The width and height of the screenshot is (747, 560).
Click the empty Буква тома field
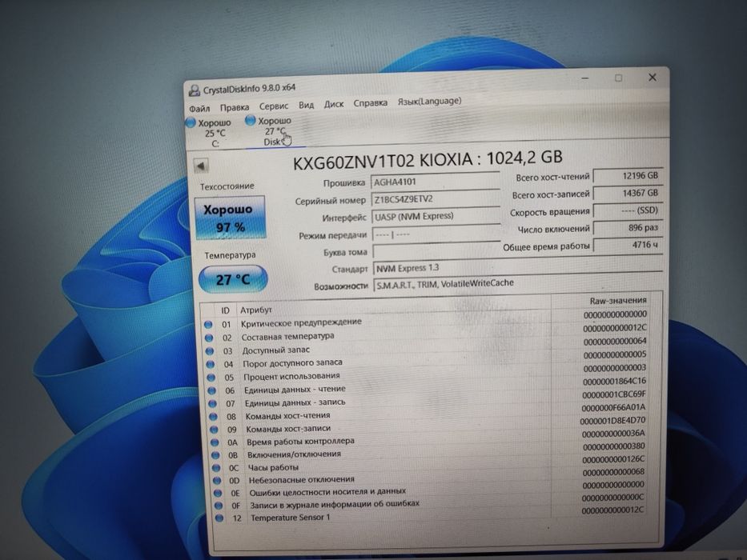(x=436, y=250)
